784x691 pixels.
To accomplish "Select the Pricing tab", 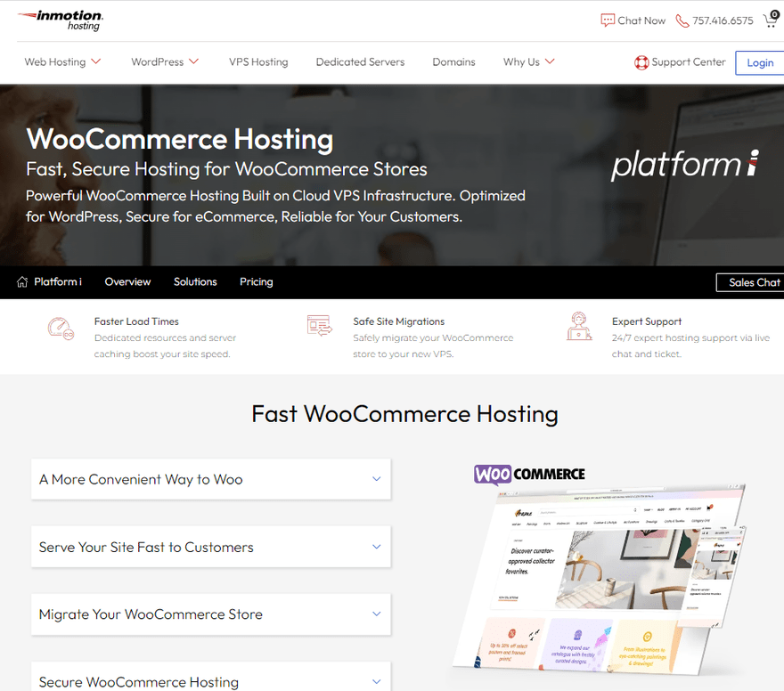I will click(x=256, y=281).
